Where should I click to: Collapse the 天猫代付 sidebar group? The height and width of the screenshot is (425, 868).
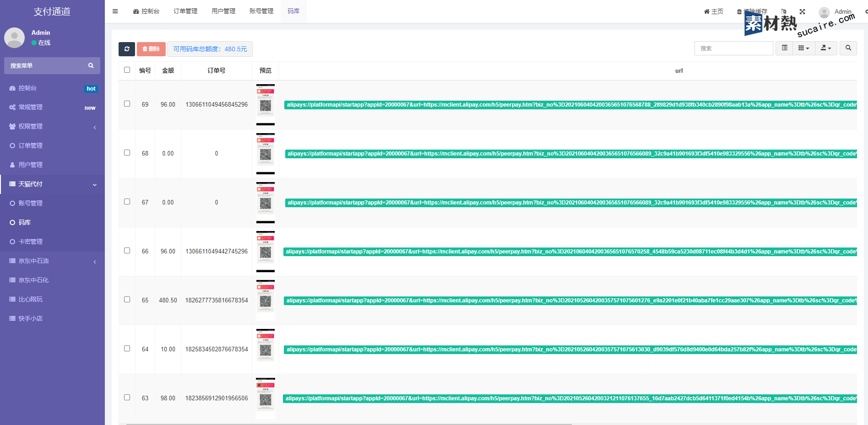point(52,184)
